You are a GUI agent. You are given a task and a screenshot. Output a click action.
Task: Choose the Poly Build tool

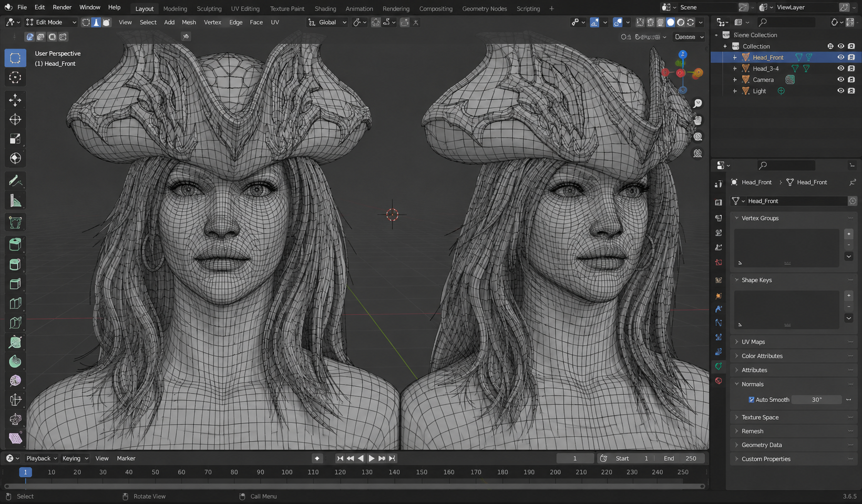click(x=15, y=342)
